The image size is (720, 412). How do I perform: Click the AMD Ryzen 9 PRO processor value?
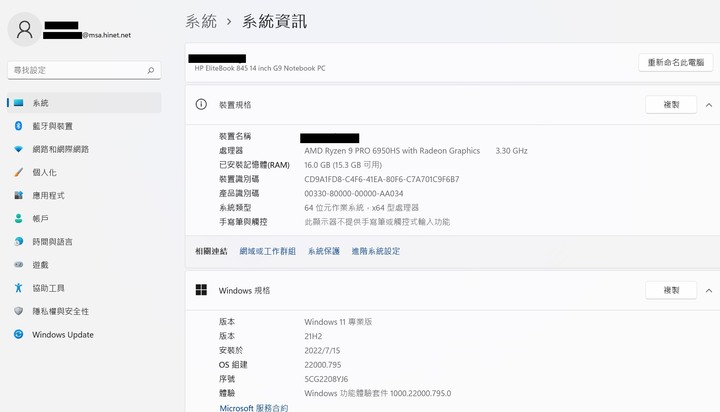[x=392, y=151]
